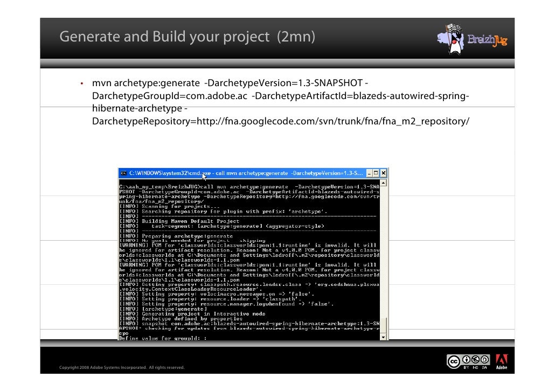This screenshot has width=555, height=392.
Task: Click the 'mvn archetype:generate' bullet text
Action: click(146, 83)
